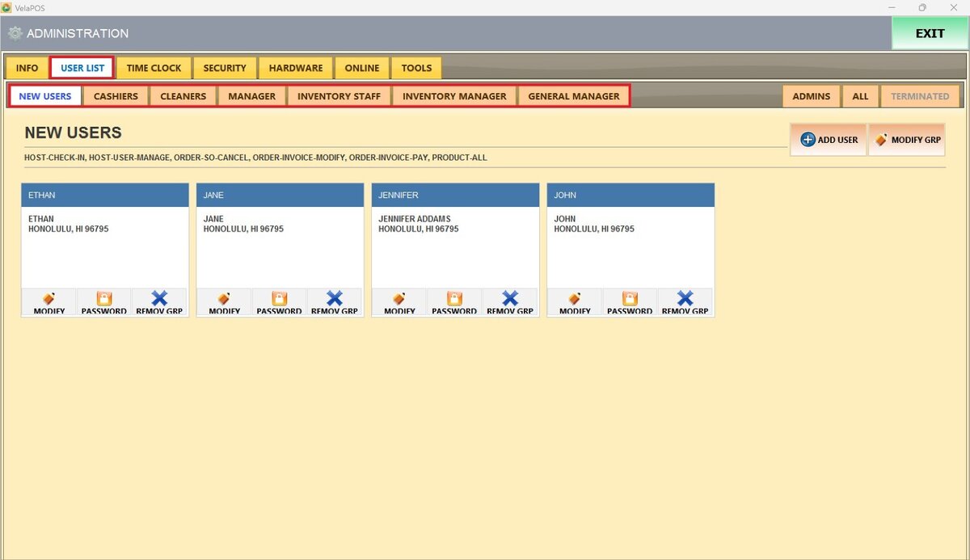Image resolution: width=970 pixels, height=560 pixels.
Task: Open the Inventory Manager group tab
Action: point(454,96)
